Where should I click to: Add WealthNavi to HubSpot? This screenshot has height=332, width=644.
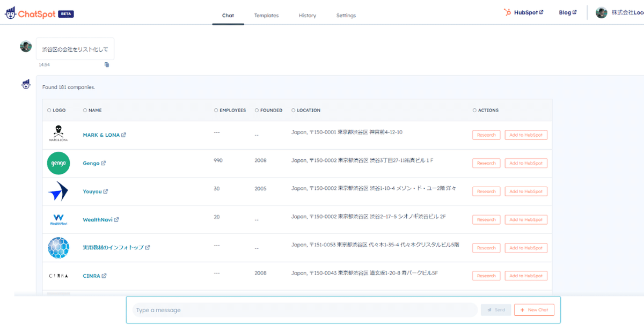[526, 219]
